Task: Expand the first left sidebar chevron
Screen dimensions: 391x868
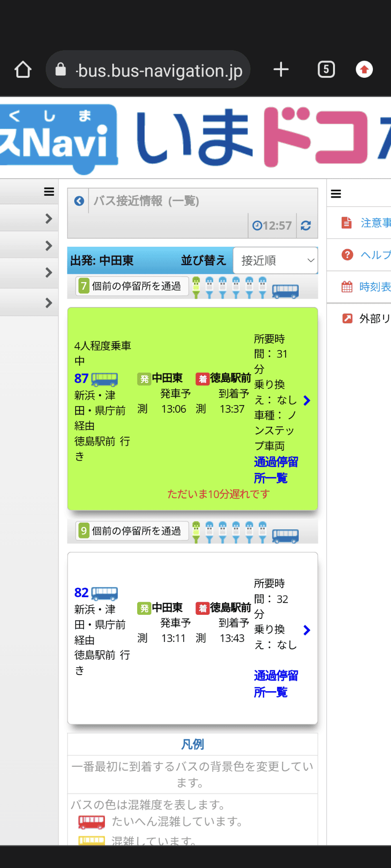Action: [x=49, y=219]
